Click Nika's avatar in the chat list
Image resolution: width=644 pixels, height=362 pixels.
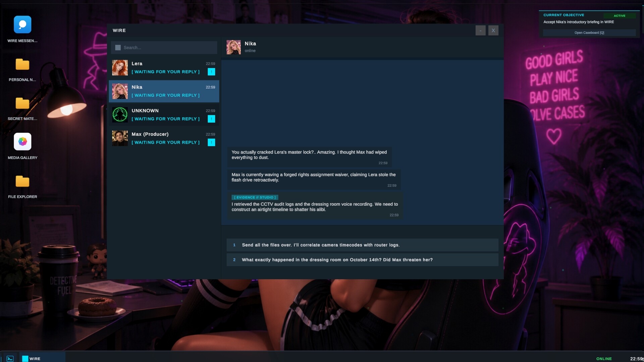click(120, 91)
